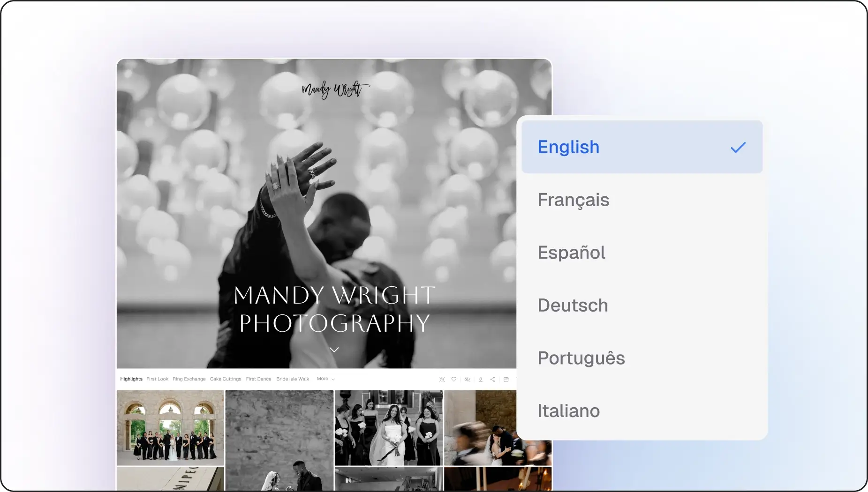Click the checkmark next to English
868x492 pixels.
coord(738,147)
